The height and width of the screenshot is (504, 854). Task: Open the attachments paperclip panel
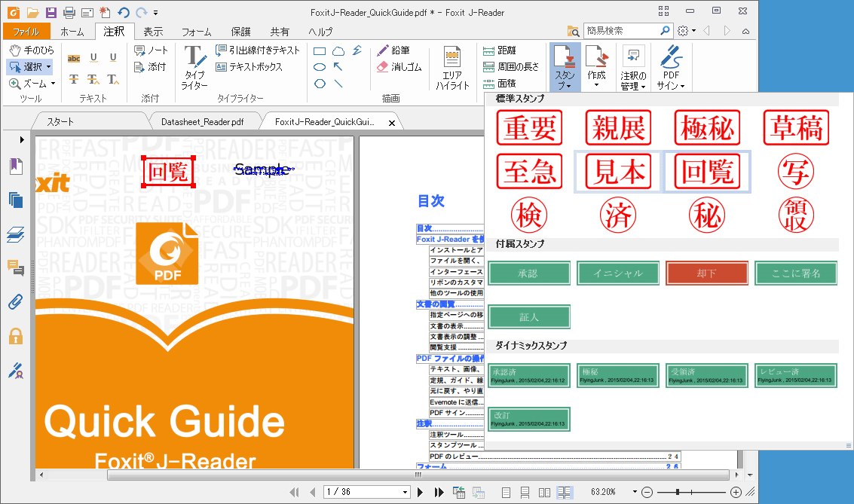(x=16, y=301)
